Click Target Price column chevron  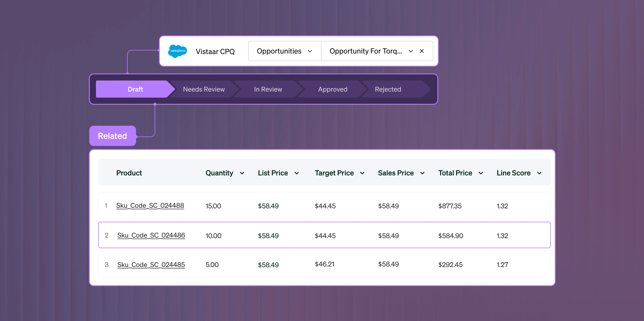coord(362,173)
